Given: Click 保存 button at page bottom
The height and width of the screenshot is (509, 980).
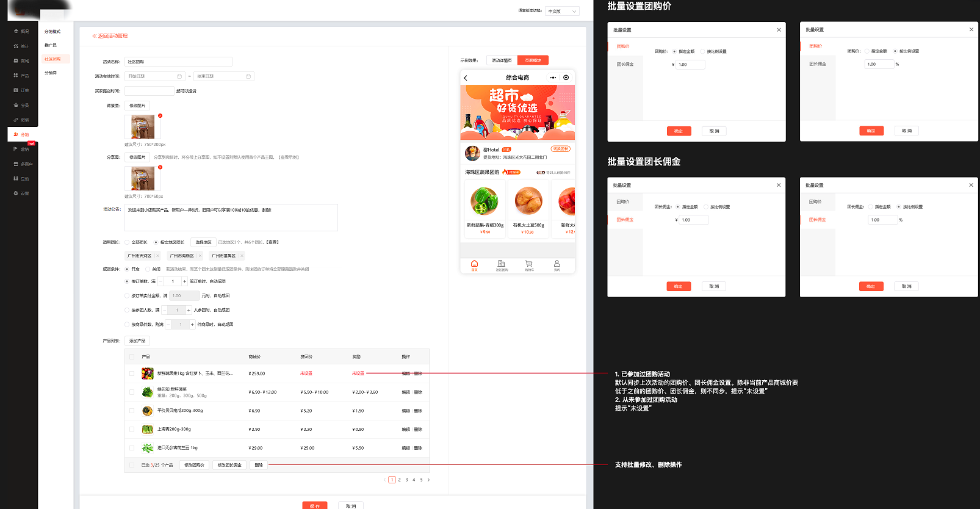Looking at the screenshot, I should tap(315, 506).
